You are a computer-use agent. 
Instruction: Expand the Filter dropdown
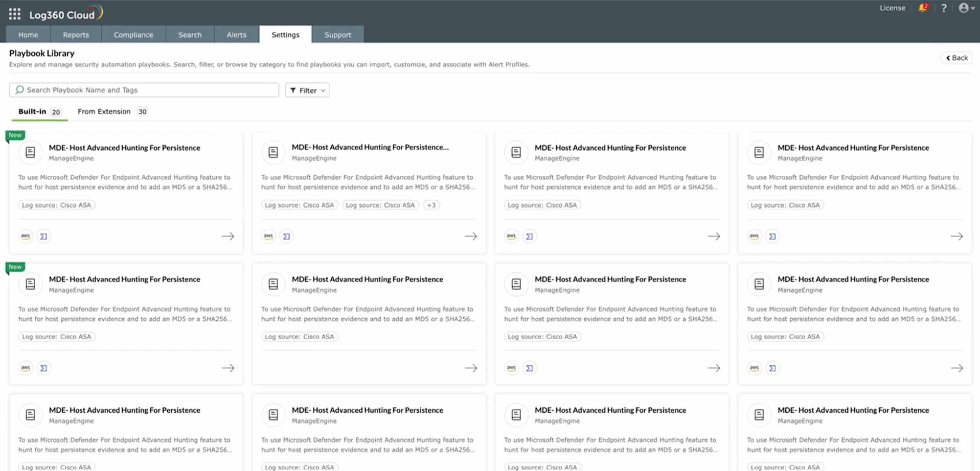tap(307, 90)
